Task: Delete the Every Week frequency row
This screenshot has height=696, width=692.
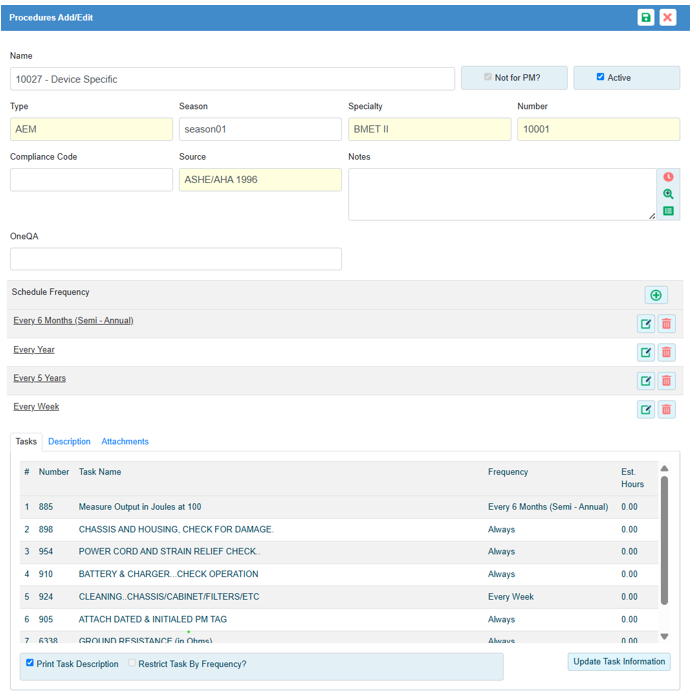Action: [x=667, y=409]
